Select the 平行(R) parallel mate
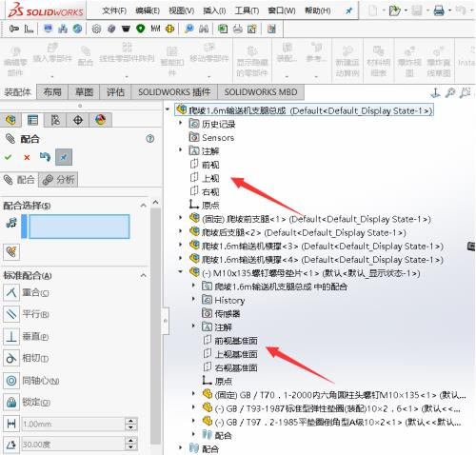 [x=26, y=314]
